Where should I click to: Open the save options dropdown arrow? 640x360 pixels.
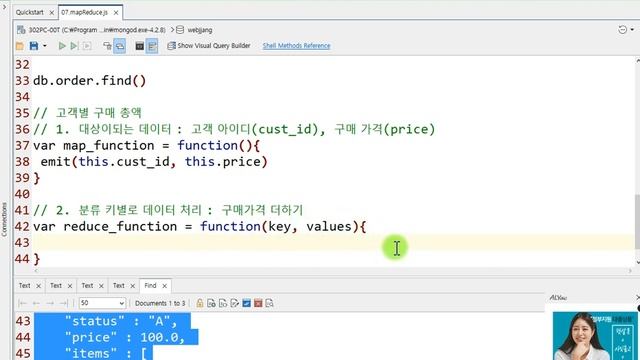(x=44, y=46)
